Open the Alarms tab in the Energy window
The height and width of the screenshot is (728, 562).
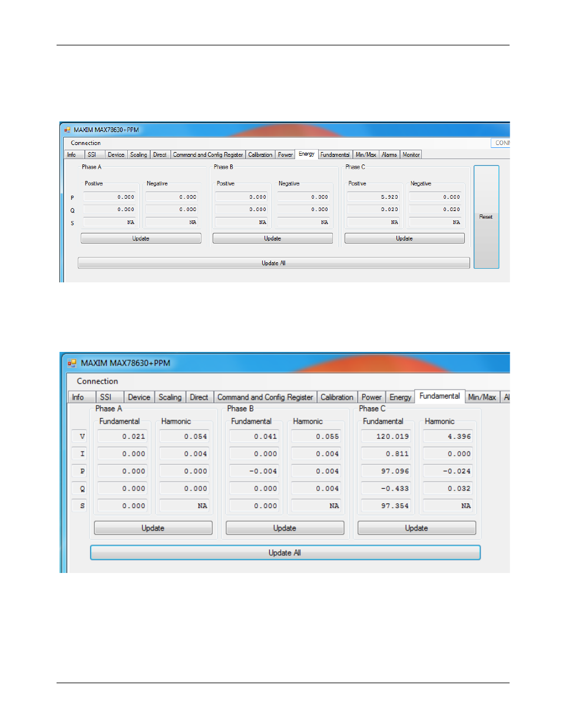point(389,155)
